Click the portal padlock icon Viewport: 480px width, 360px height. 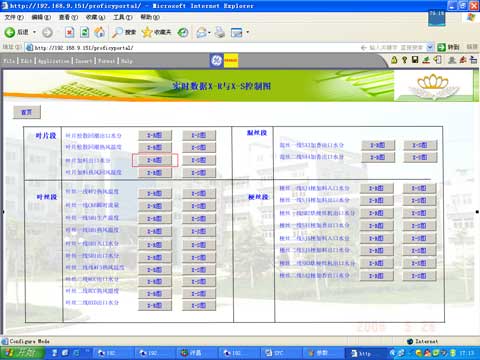point(394,60)
